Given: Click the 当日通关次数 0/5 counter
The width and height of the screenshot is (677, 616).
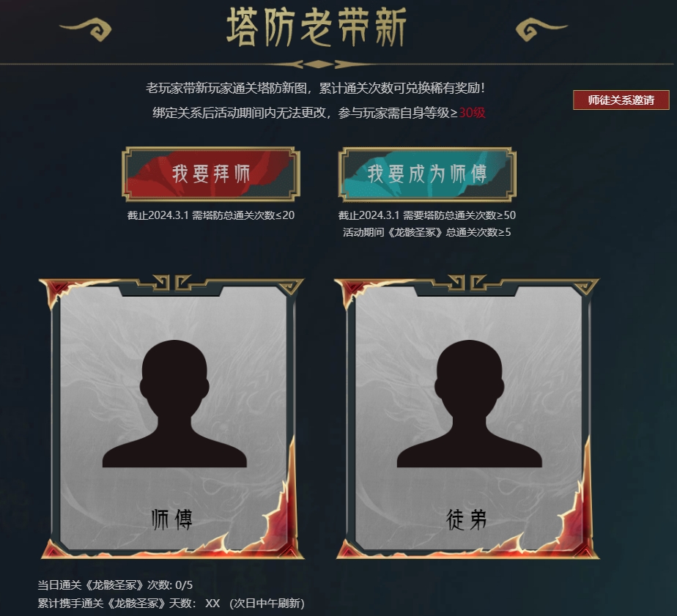Looking at the screenshot, I should click(x=115, y=585).
